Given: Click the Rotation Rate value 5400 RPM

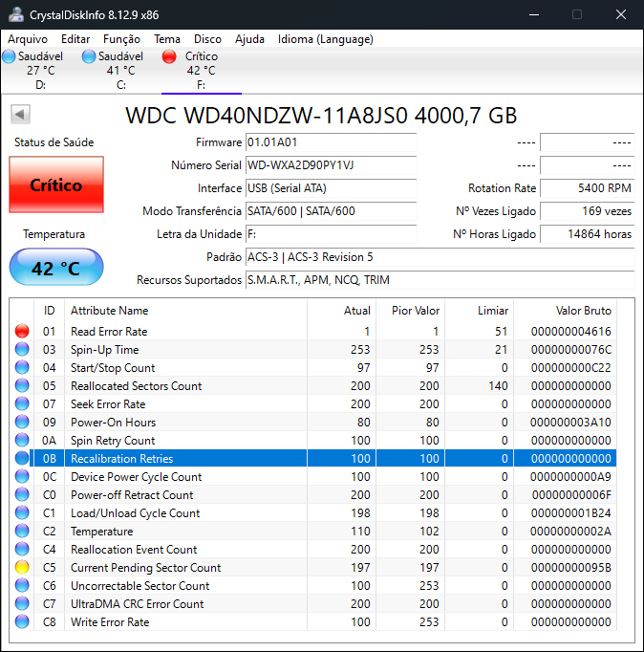Looking at the screenshot, I should click(x=588, y=188).
